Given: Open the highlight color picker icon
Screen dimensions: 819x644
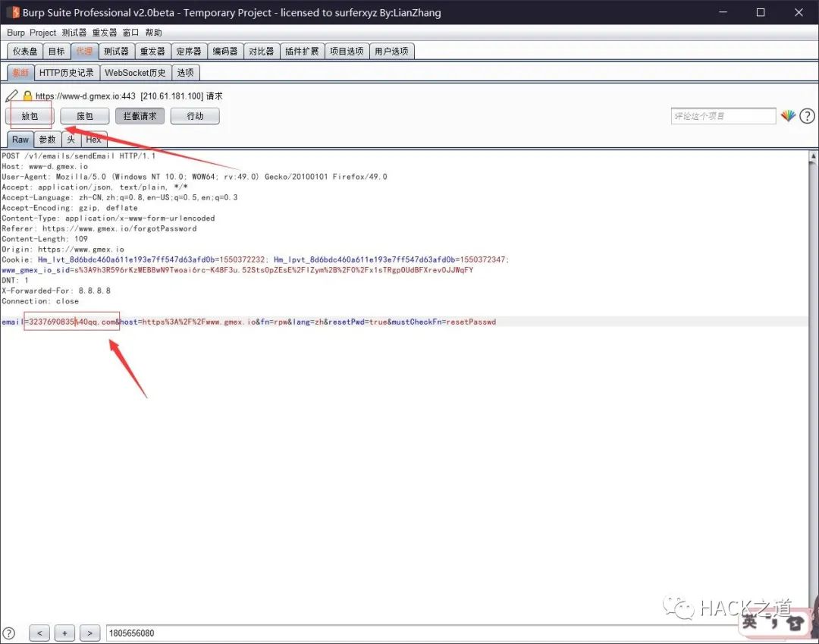Looking at the screenshot, I should tap(788, 115).
